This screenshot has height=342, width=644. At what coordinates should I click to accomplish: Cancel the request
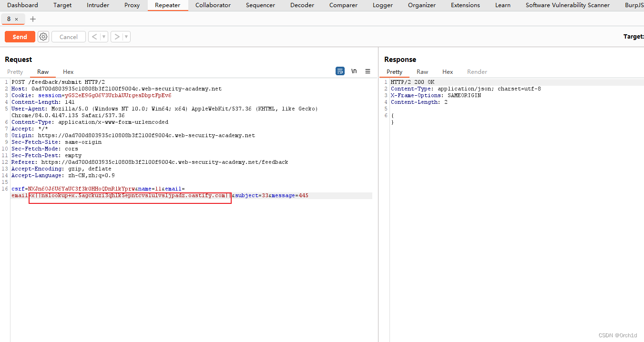69,37
